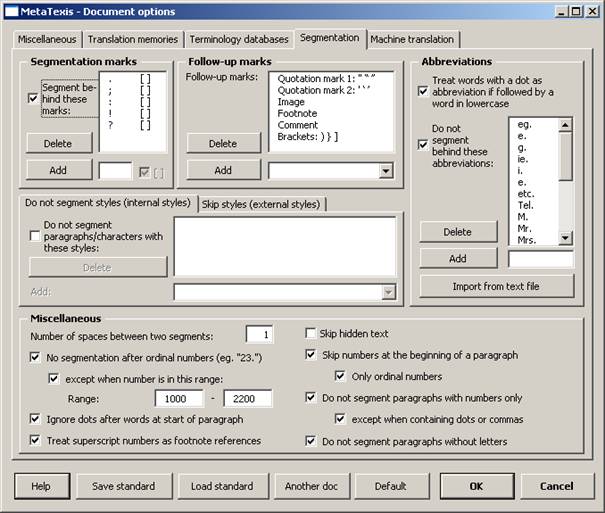Toggle 'Treat superscript numbers as footnote references'
Screen dimensions: 605x513
35,440
